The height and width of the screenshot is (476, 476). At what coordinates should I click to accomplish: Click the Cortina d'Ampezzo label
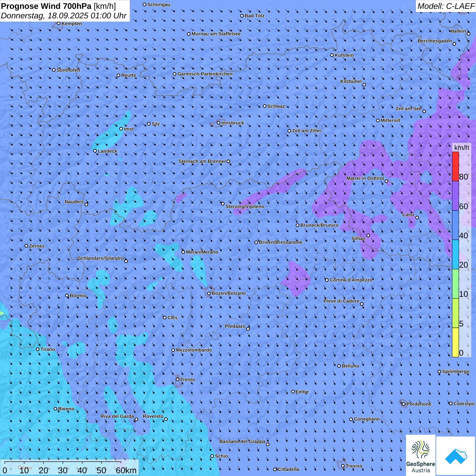coord(351,280)
